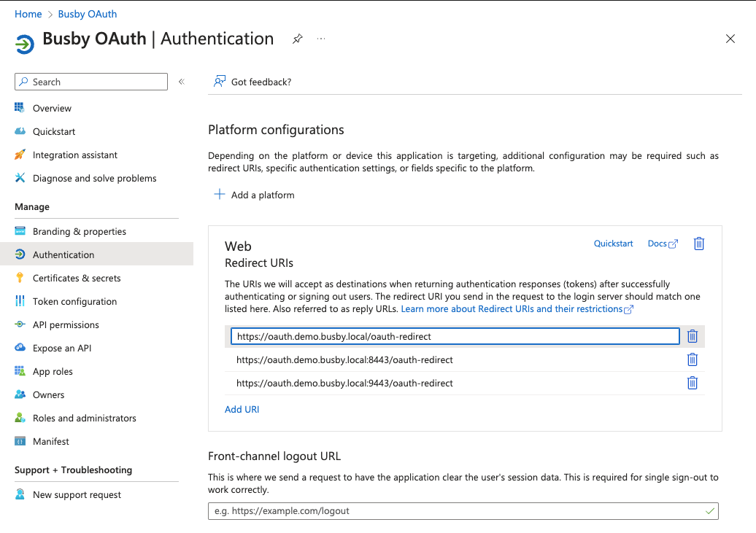Click the API permissions icon
The image size is (756, 533).
[x=20, y=324]
